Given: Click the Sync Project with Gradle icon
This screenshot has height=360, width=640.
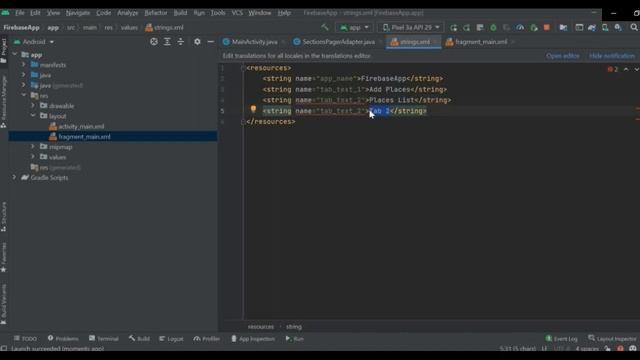Looking at the screenshot, I should point(592,27).
